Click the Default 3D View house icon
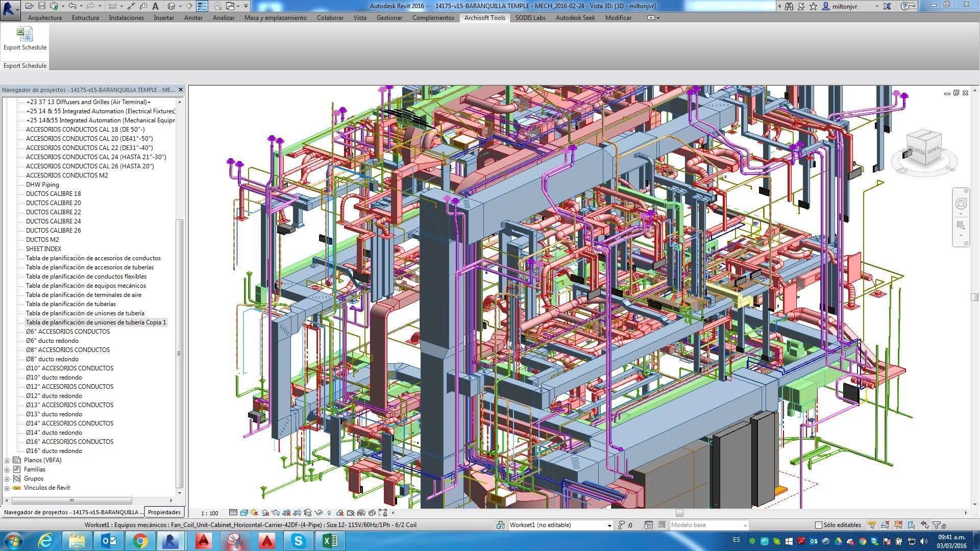The image size is (980, 551). 171,6
